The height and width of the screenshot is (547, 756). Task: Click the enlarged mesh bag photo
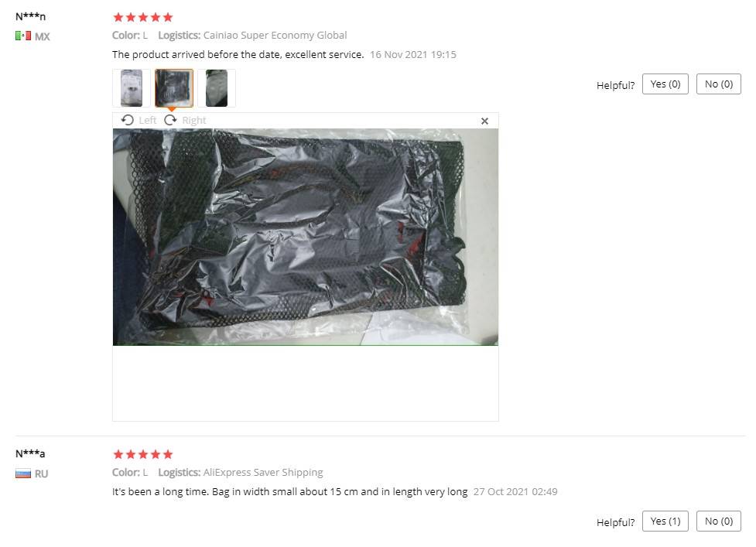tap(305, 237)
